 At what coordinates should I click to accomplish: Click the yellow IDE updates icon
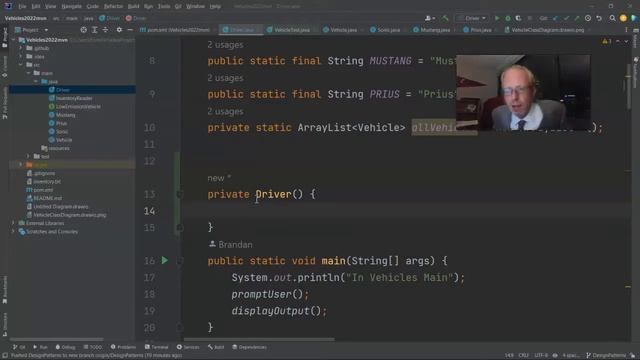(623, 18)
